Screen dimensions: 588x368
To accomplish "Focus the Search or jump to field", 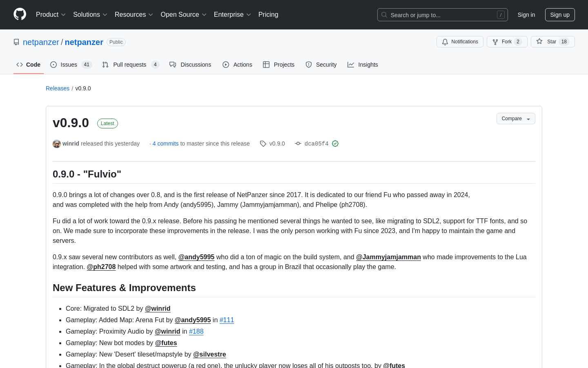I will tap(443, 15).
